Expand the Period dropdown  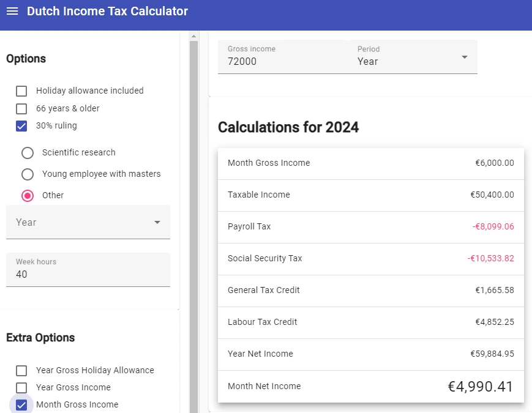(x=413, y=57)
